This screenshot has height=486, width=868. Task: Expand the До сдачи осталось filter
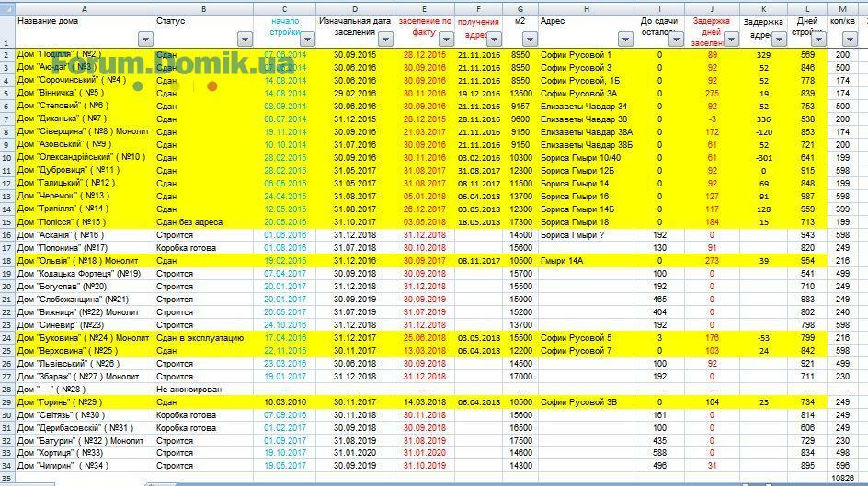(676, 40)
